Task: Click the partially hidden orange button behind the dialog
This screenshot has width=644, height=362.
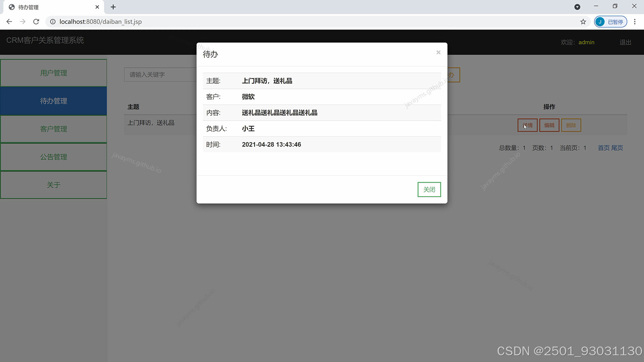Action: (453, 75)
